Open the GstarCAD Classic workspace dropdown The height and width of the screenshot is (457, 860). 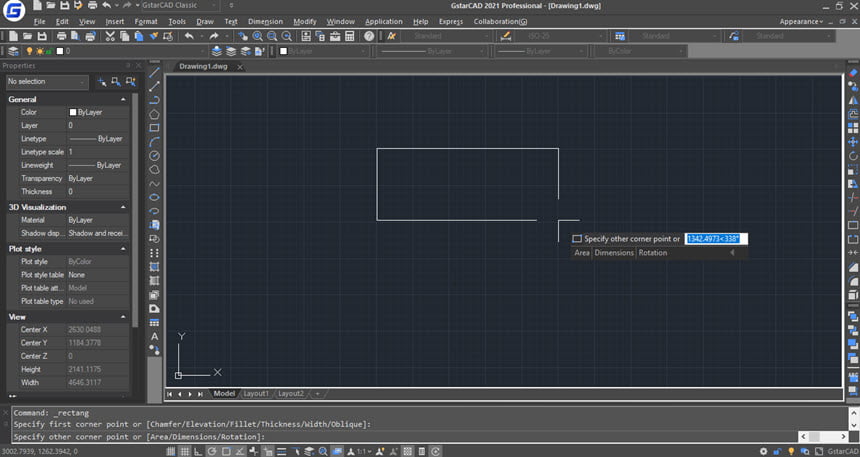coord(181,5)
